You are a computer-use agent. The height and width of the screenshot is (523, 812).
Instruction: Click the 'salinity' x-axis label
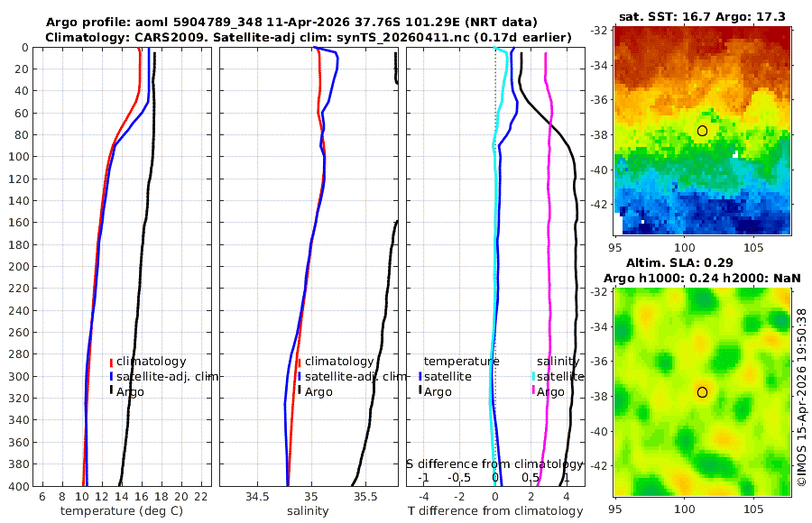(308, 511)
